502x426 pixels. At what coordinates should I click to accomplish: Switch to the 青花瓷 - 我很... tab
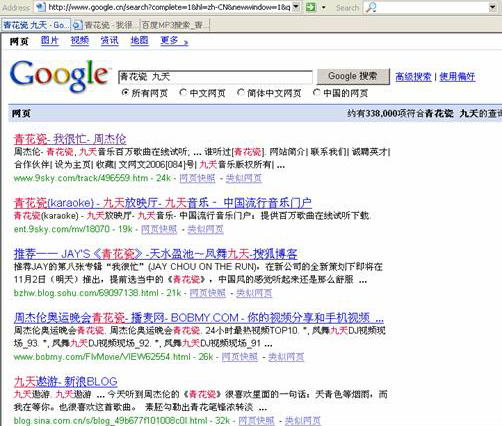coord(105,25)
